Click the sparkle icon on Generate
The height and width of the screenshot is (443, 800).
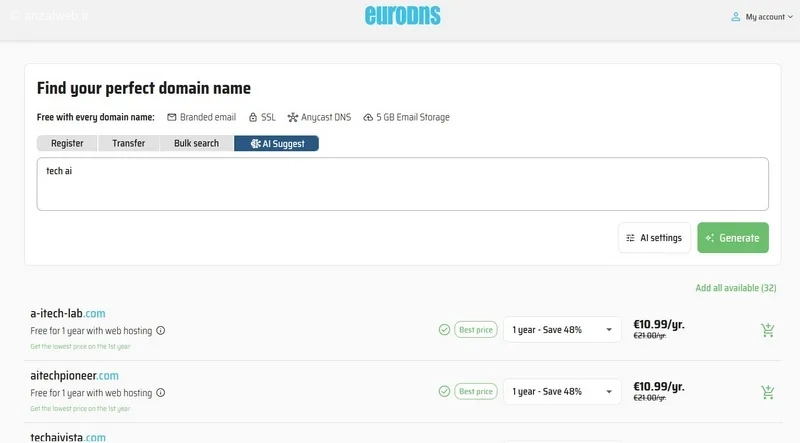coord(710,238)
